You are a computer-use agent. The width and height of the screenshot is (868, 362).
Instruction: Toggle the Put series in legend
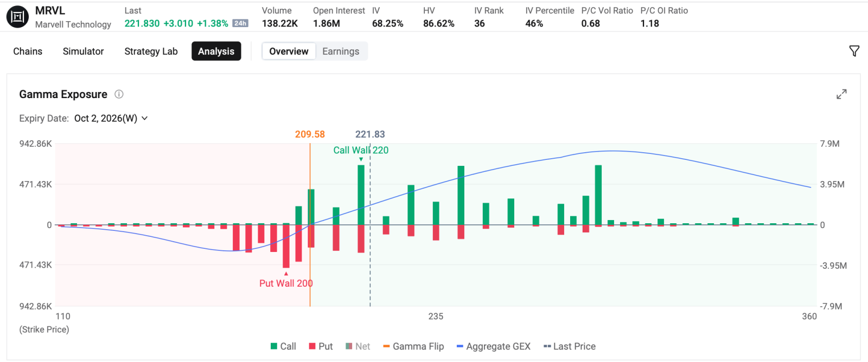tap(321, 346)
